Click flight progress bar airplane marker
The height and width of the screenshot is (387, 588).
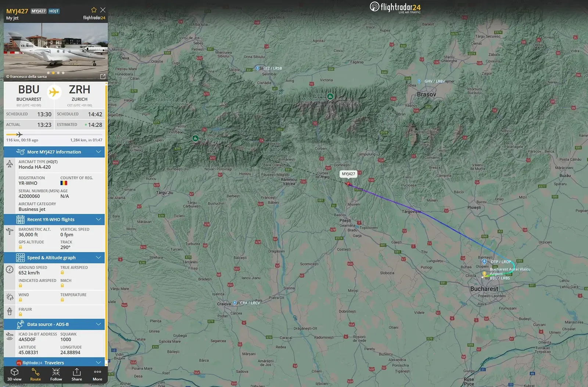pos(19,135)
